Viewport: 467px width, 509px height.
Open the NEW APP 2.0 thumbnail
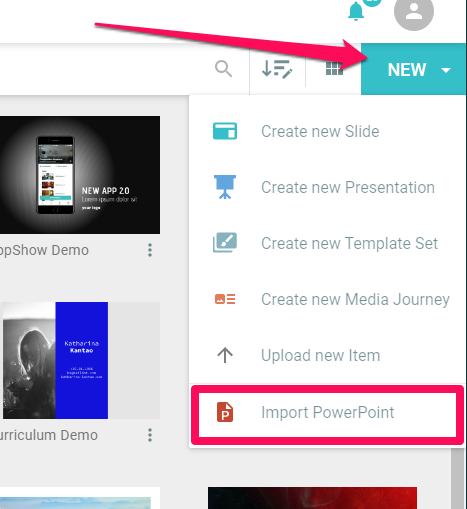pos(80,175)
